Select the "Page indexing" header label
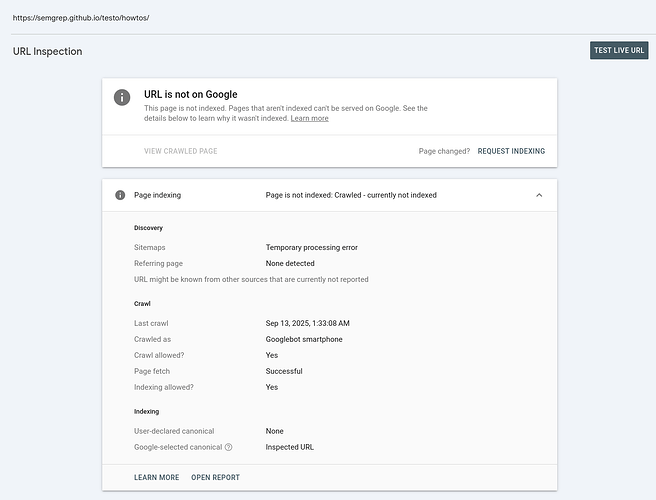This screenshot has height=500, width=656. (x=158, y=195)
